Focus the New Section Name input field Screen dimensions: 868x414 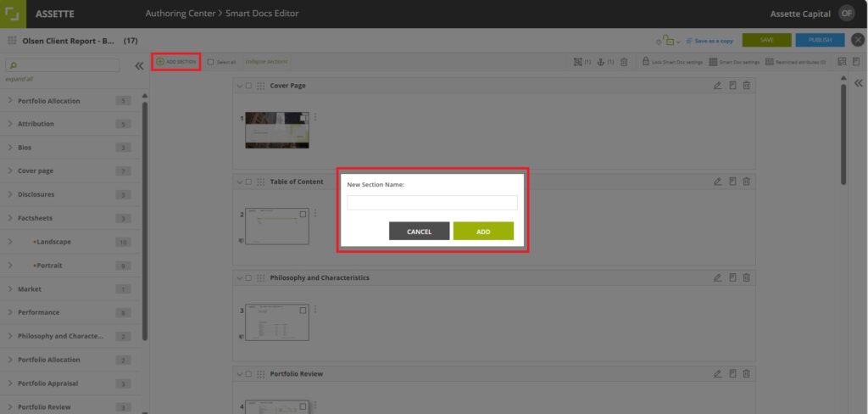click(x=432, y=202)
